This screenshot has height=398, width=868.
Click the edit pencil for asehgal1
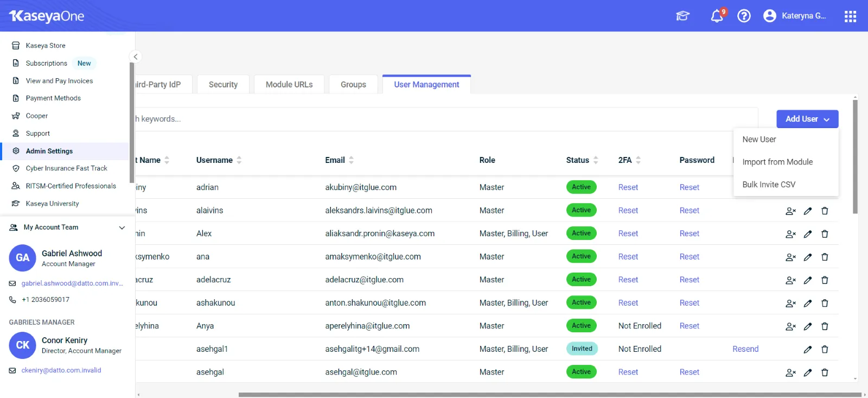click(x=808, y=349)
